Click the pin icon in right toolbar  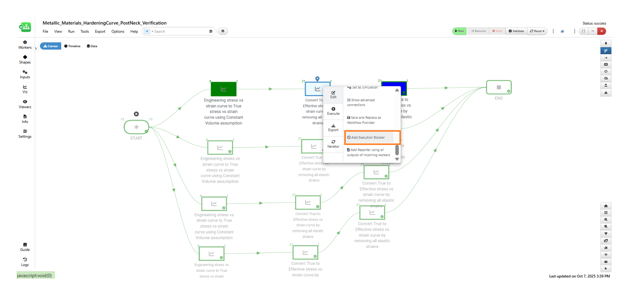[606, 44]
